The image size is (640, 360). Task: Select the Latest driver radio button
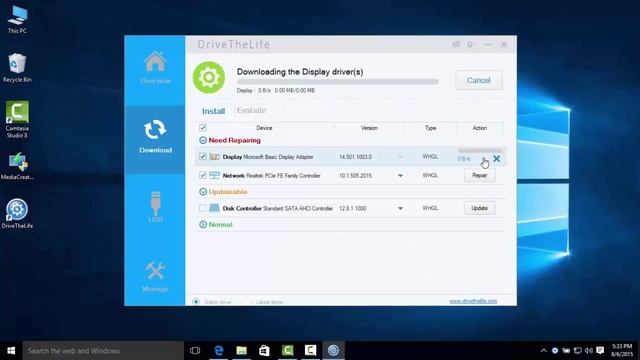248,302
